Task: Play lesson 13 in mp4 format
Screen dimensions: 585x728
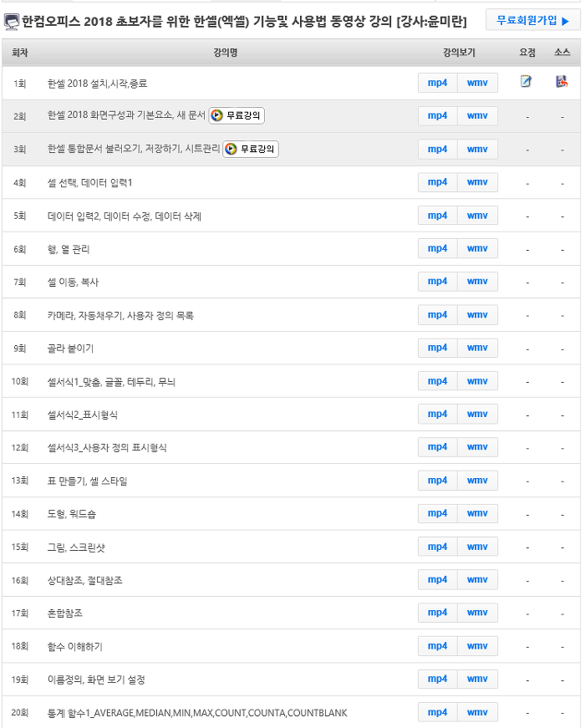Action: coord(437,481)
